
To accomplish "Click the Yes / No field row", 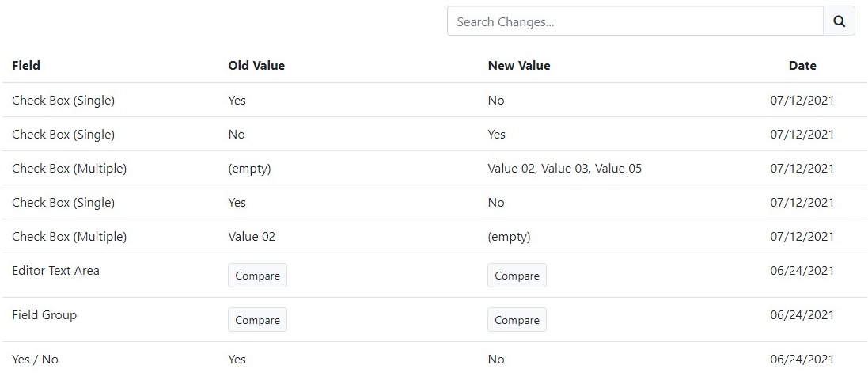I will (434, 359).
